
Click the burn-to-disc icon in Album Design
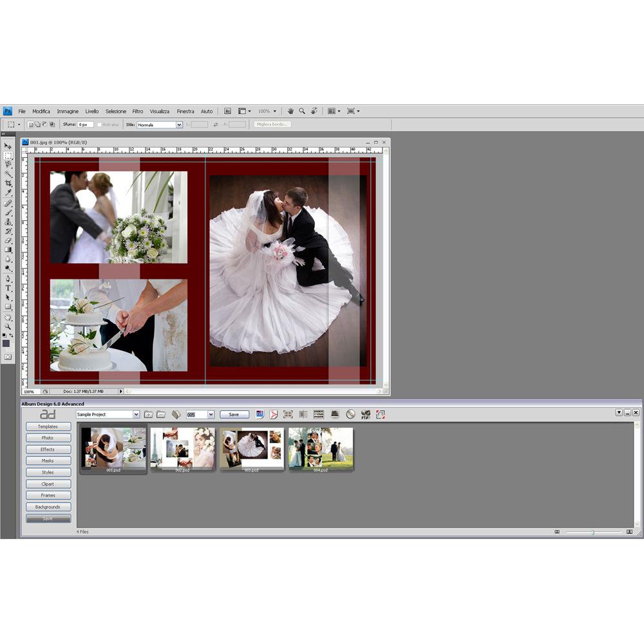click(350, 414)
